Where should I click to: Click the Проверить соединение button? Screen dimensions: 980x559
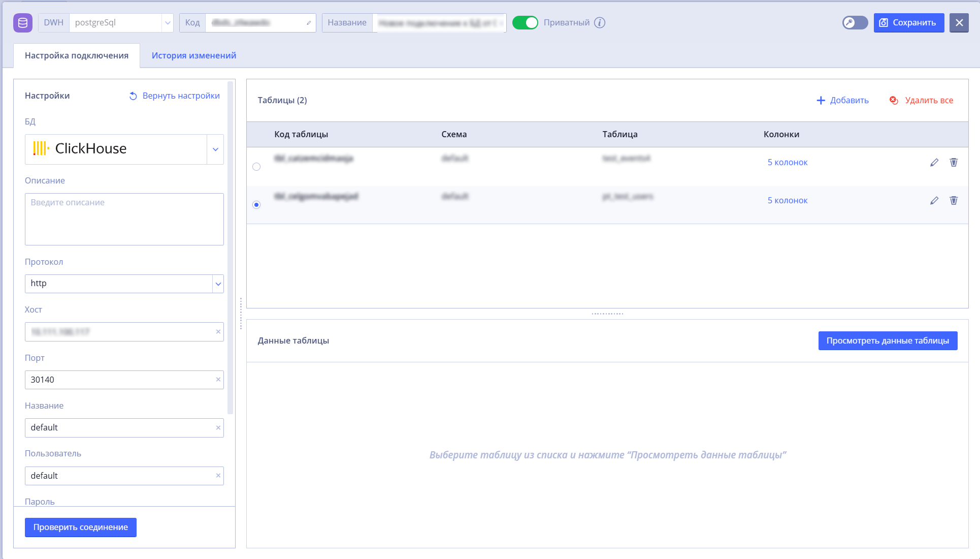pos(81,527)
